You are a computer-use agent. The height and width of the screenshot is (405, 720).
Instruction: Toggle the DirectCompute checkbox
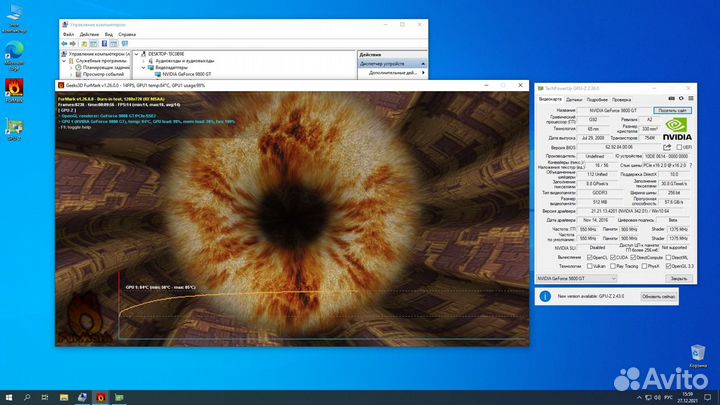click(x=633, y=257)
